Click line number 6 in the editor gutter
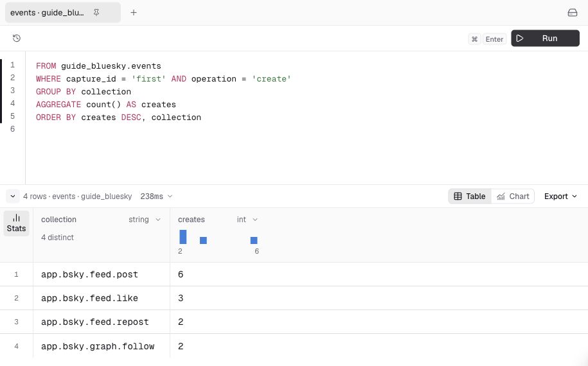The width and height of the screenshot is (588, 366). tap(12, 129)
